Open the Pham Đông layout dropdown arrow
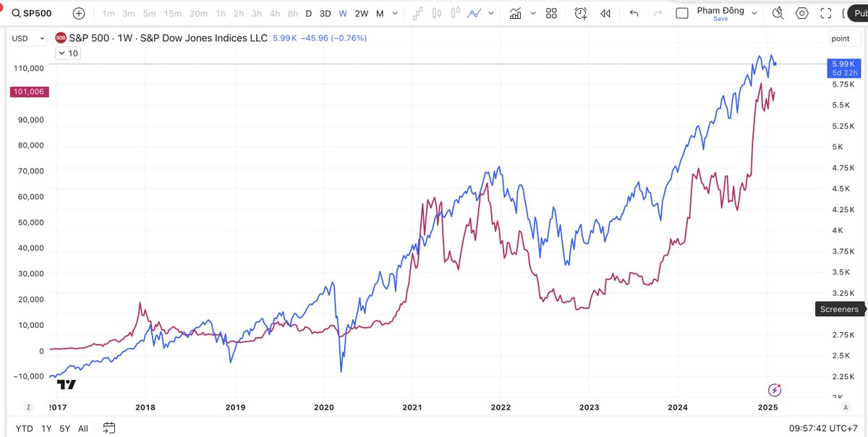 pos(753,13)
